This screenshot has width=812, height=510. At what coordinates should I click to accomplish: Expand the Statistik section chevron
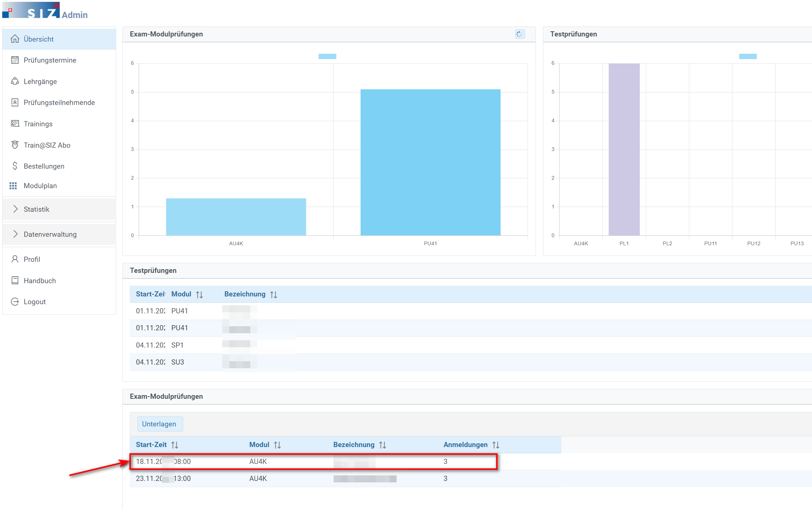(x=15, y=209)
